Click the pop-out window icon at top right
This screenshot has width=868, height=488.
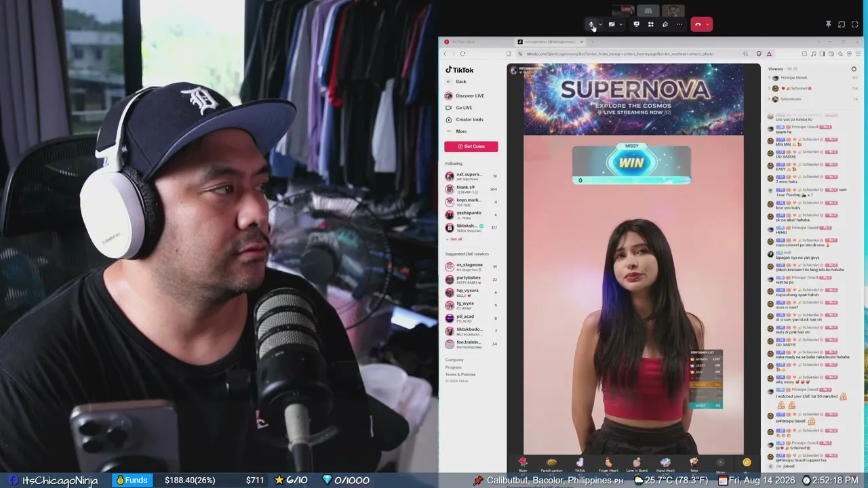click(x=842, y=24)
